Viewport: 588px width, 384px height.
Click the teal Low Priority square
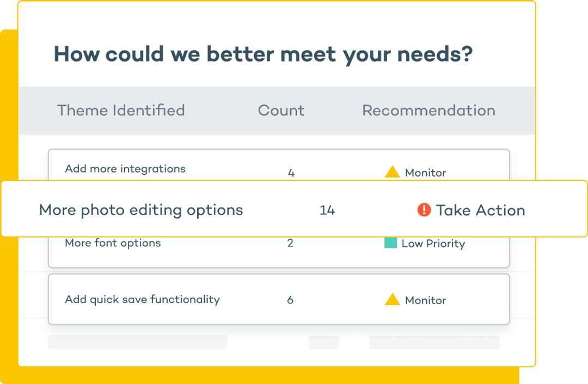[x=390, y=243]
